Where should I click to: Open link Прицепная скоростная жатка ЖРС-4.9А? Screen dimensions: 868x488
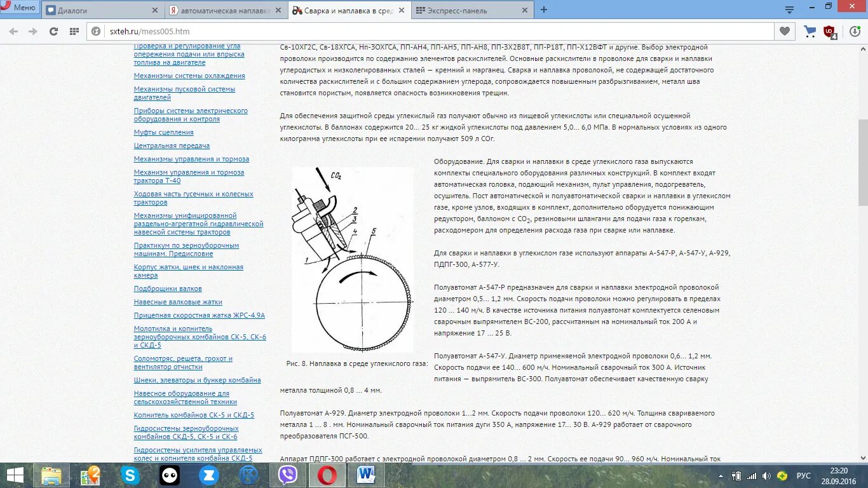coord(200,315)
